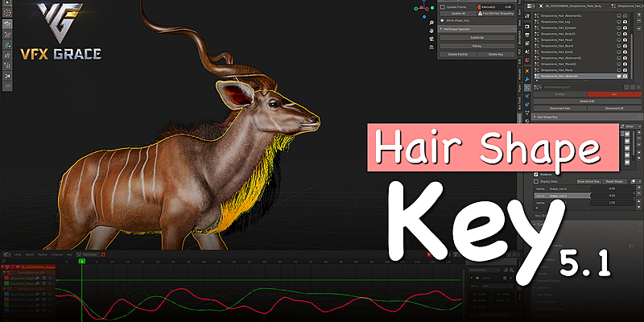Open the Select menu in graph editor
Viewport: 644px width, 322px height.
tap(30, 254)
